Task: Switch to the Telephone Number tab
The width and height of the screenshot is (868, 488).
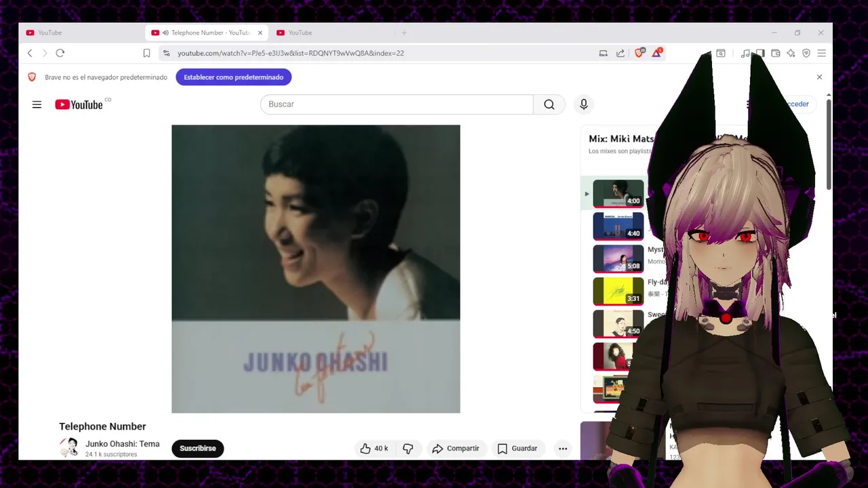Action: (x=207, y=33)
